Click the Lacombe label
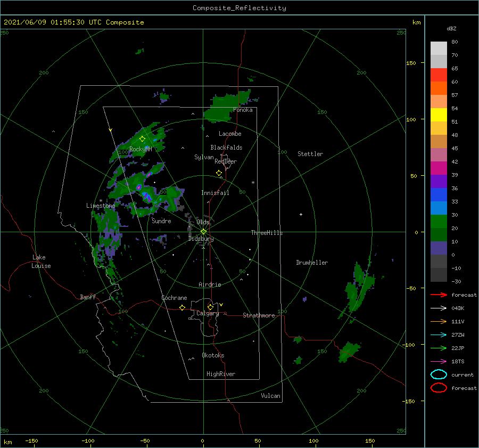This screenshot has height=448, width=479. pyautogui.click(x=230, y=134)
